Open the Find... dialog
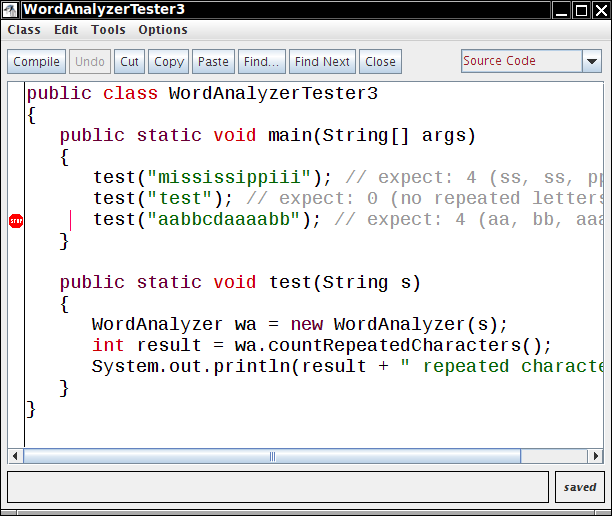Image resolution: width=612 pixels, height=516 pixels. 262,62
